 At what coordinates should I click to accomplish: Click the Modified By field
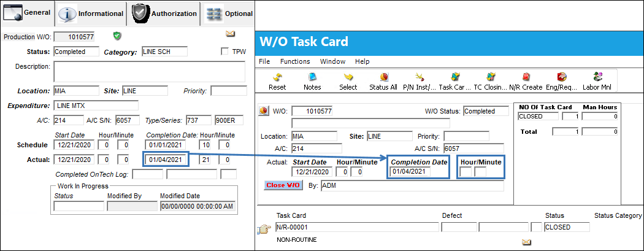(132, 206)
